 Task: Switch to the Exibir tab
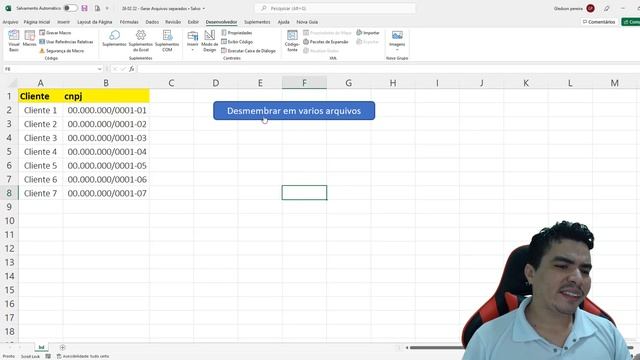(193, 22)
